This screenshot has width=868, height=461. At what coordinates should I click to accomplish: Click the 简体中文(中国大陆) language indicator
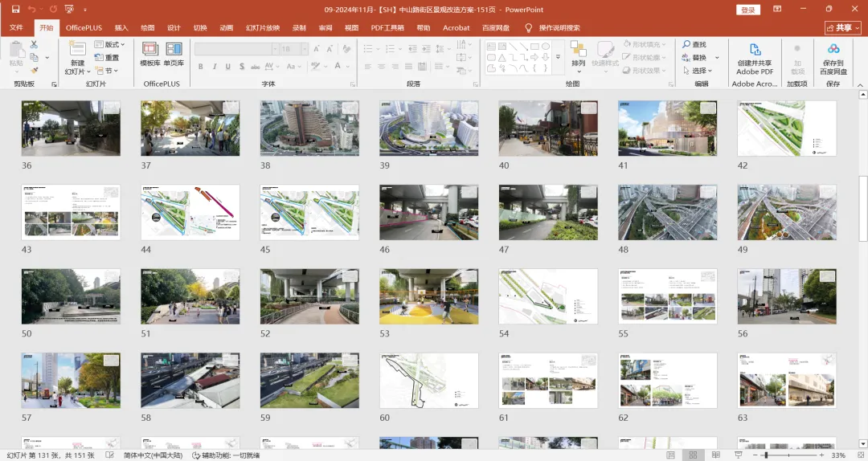(153, 455)
